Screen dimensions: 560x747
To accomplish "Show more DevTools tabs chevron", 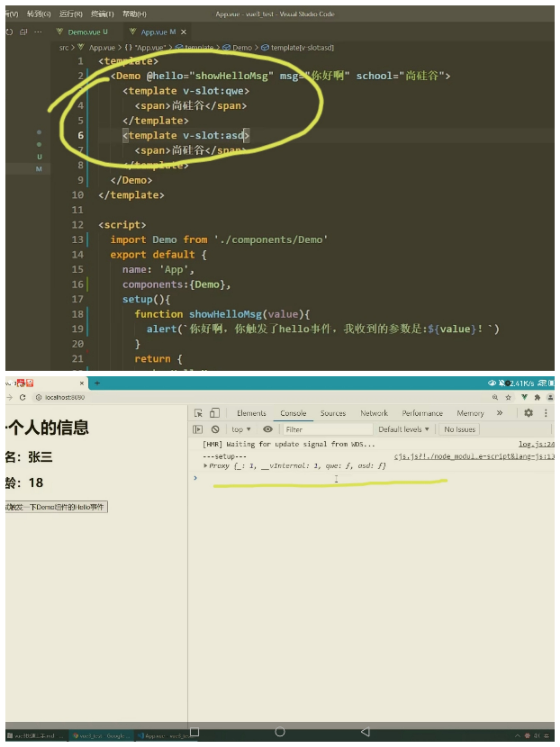I will pos(500,413).
